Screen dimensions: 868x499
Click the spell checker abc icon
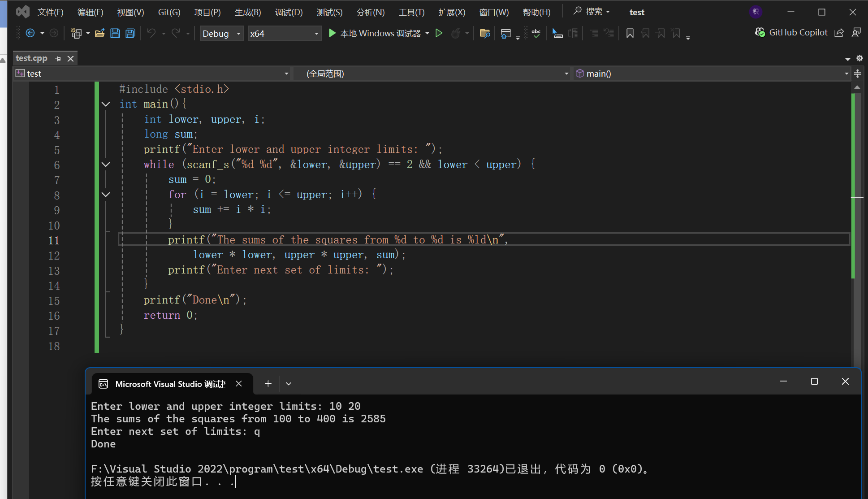536,33
